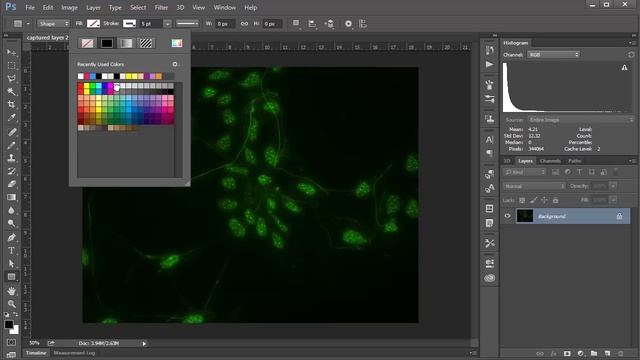
Task: Toggle link between width and height
Action: pyautogui.click(x=244, y=24)
